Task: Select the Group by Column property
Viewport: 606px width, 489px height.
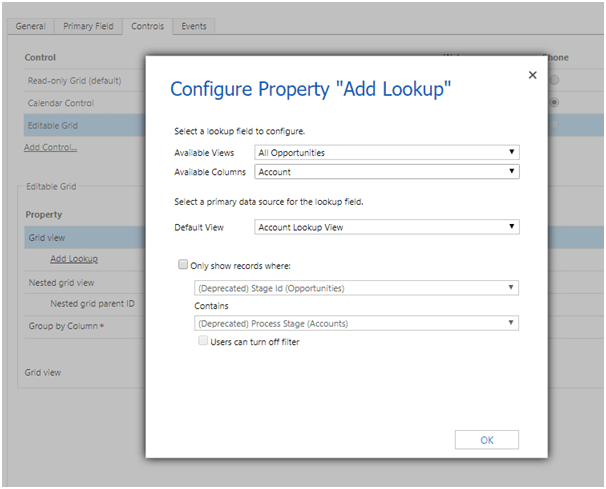Action: (x=66, y=326)
